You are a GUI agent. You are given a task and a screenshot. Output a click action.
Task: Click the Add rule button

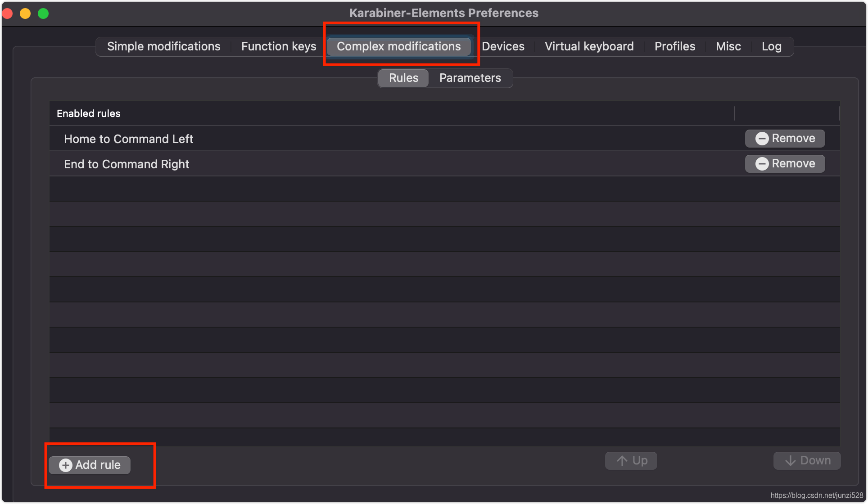(90, 465)
